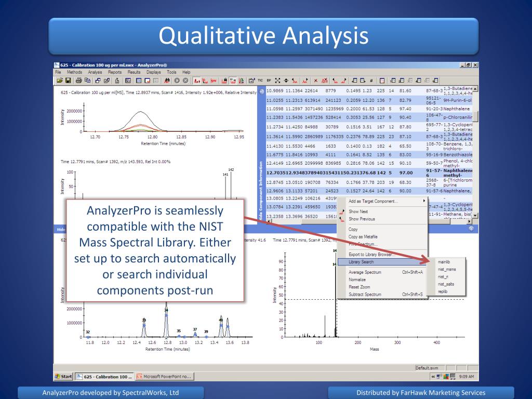Choose Show Previous in the context menu
Viewport: 532px width, 399px height.
(382, 219)
